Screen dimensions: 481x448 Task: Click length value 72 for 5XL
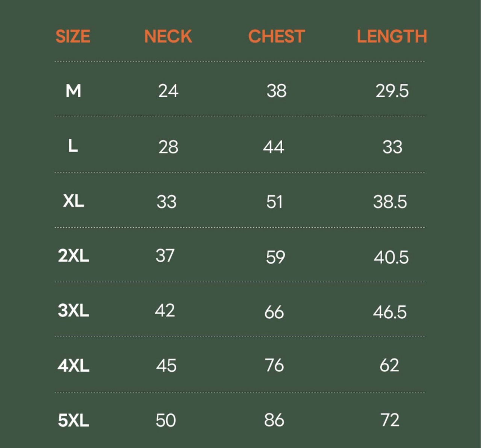[x=390, y=420]
